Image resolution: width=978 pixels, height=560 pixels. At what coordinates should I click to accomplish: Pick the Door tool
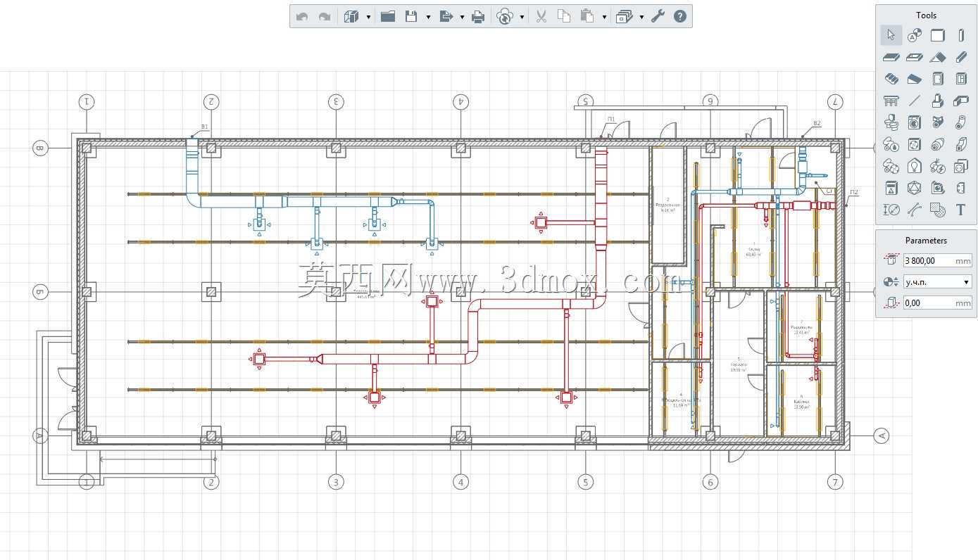point(937,79)
